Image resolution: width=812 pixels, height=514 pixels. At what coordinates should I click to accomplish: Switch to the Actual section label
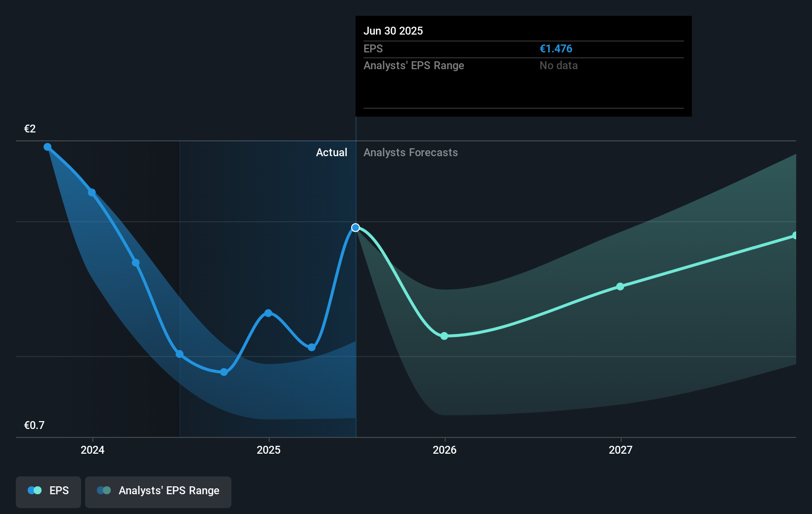click(331, 152)
